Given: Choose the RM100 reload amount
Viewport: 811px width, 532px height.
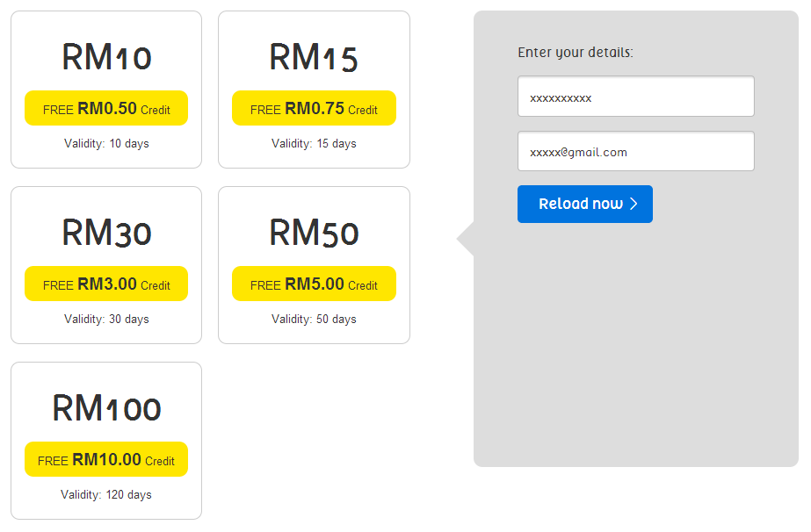Looking at the screenshot, I should click(x=106, y=409).
